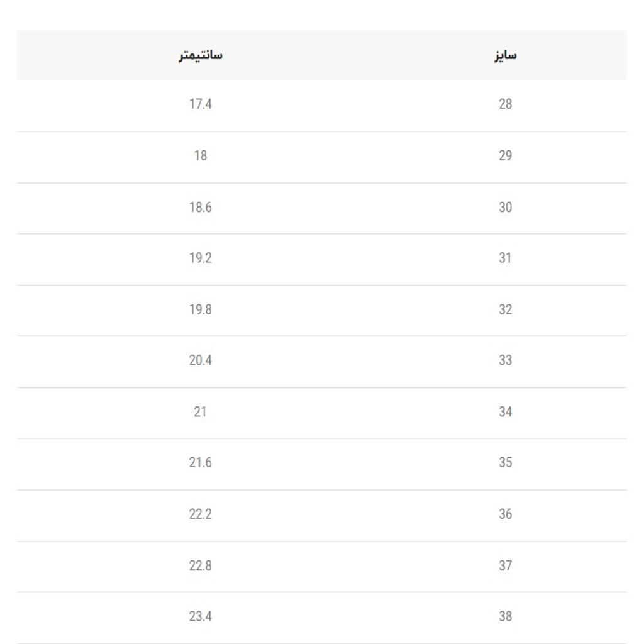The width and height of the screenshot is (644, 644).
Task: Select size 34 cell
Action: (x=505, y=411)
